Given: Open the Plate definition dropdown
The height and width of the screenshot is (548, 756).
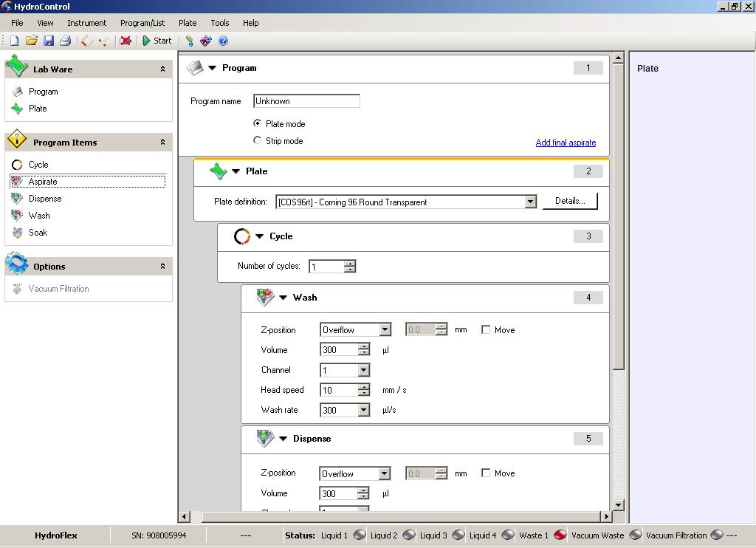Looking at the screenshot, I should (x=530, y=202).
